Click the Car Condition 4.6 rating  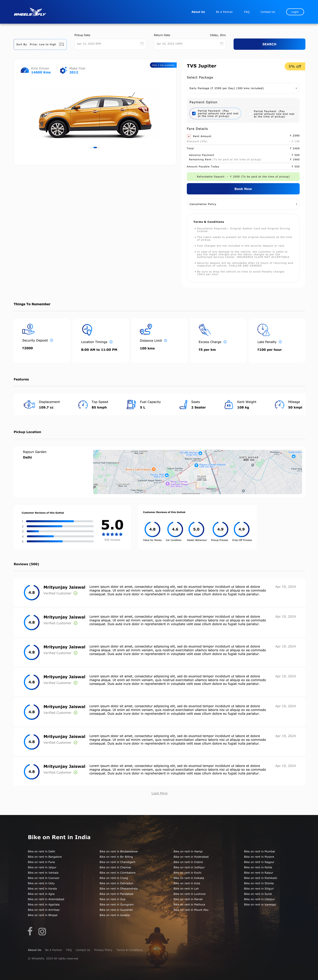(175, 529)
